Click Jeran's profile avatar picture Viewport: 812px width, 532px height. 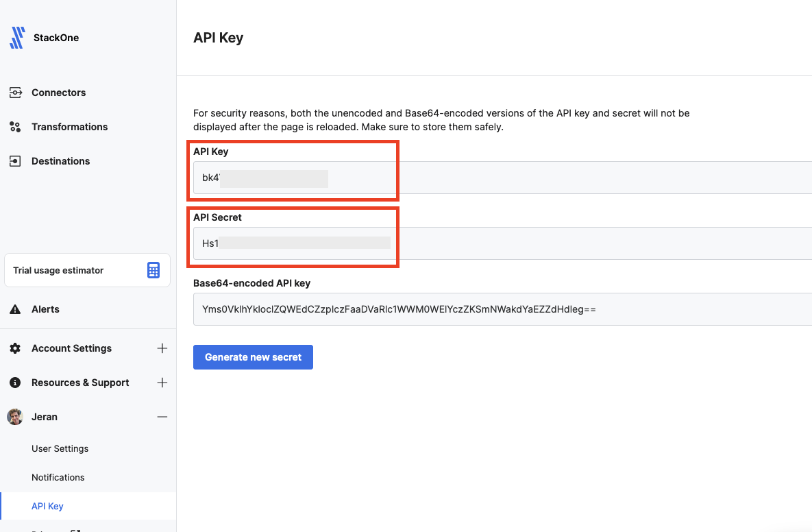coord(14,416)
